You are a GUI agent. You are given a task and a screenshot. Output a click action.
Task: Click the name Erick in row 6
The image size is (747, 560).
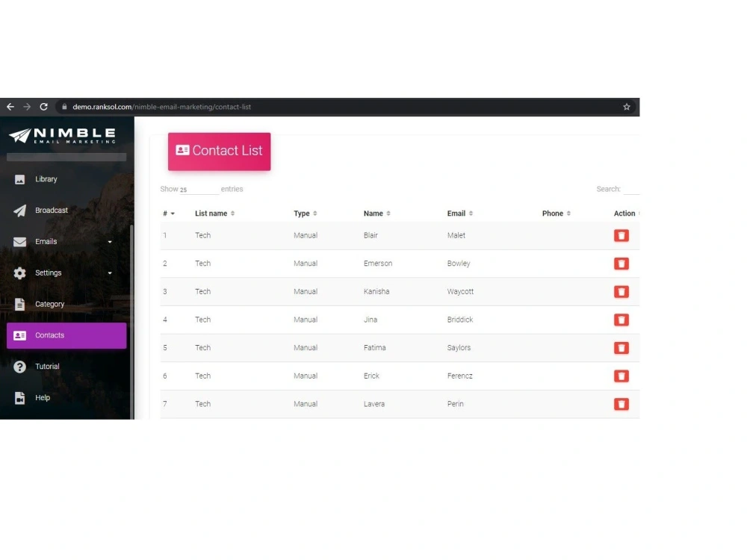click(x=371, y=376)
